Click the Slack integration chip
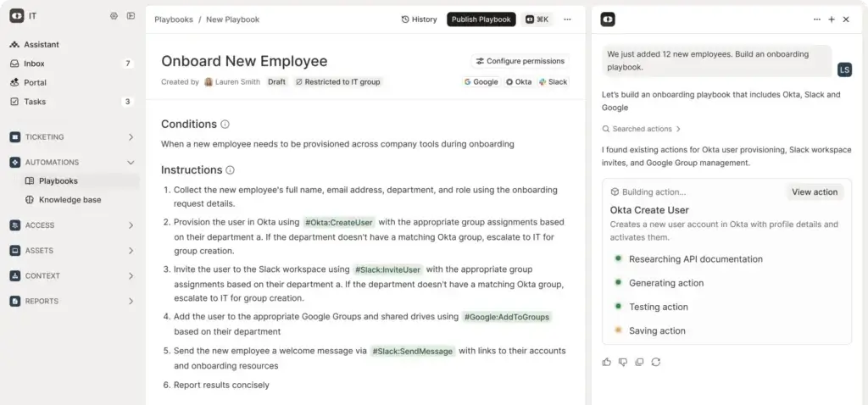 [553, 82]
